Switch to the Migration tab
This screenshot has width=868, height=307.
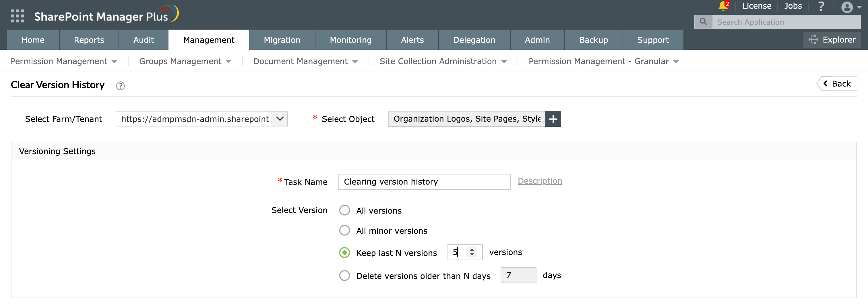click(282, 40)
